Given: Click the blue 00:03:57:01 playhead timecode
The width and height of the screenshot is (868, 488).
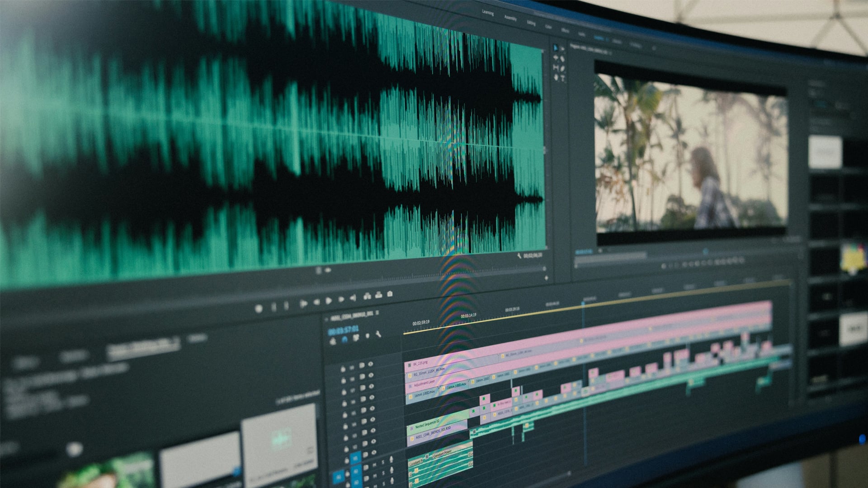Looking at the screenshot, I should (x=343, y=330).
